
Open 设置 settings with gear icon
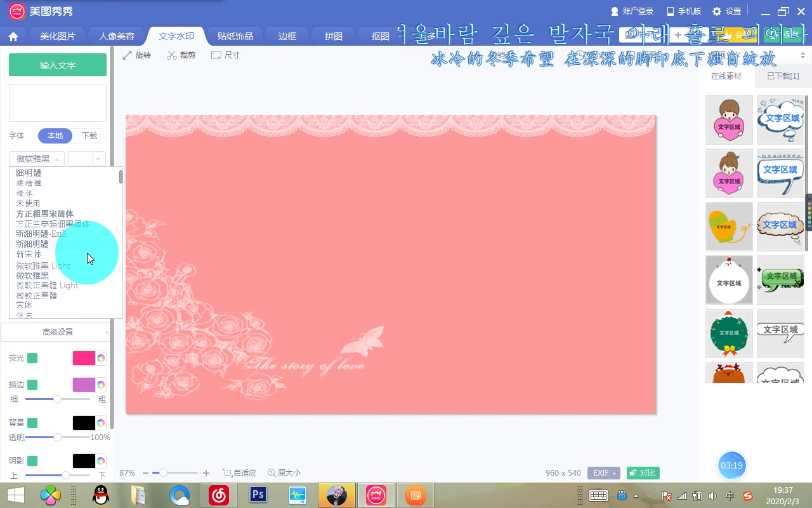pyautogui.click(x=727, y=11)
